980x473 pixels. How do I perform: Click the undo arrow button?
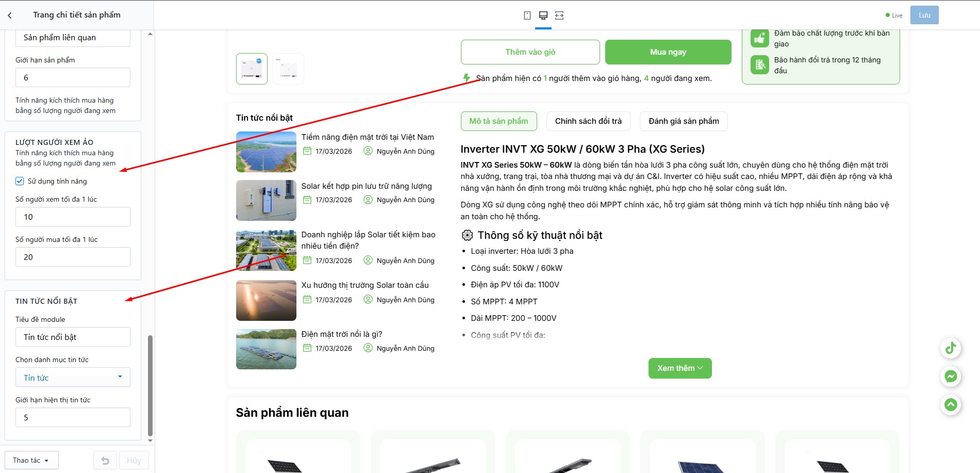[x=105, y=460]
